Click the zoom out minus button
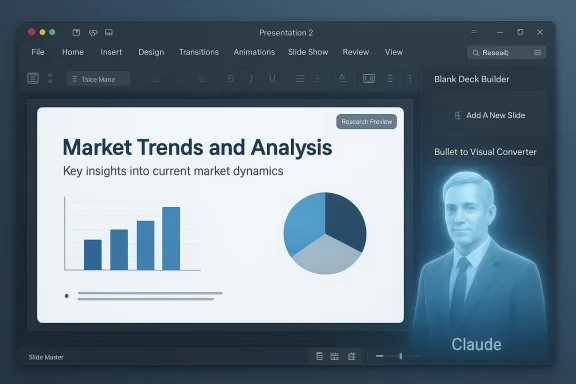Image resolution: width=576 pixels, height=384 pixels. [x=379, y=356]
